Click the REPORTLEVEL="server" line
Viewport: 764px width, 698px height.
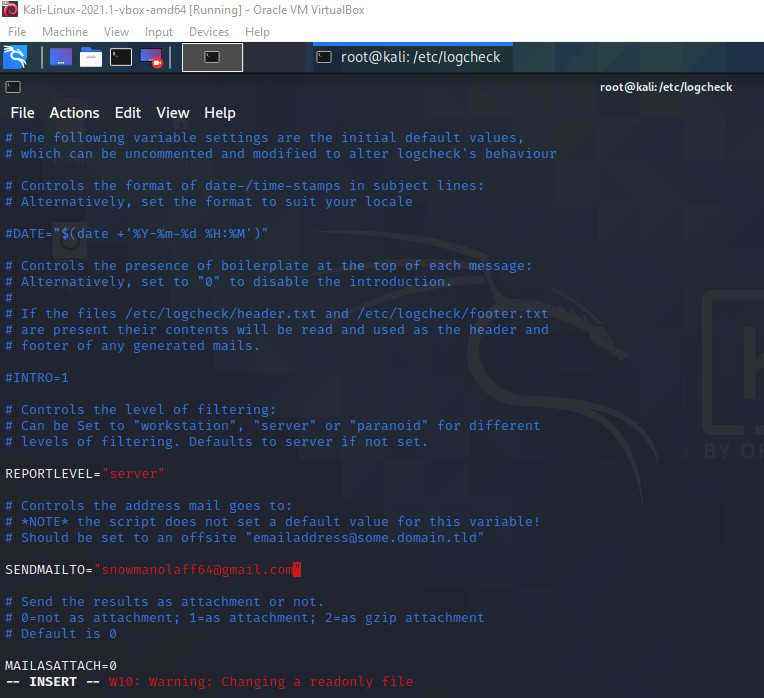(85, 473)
